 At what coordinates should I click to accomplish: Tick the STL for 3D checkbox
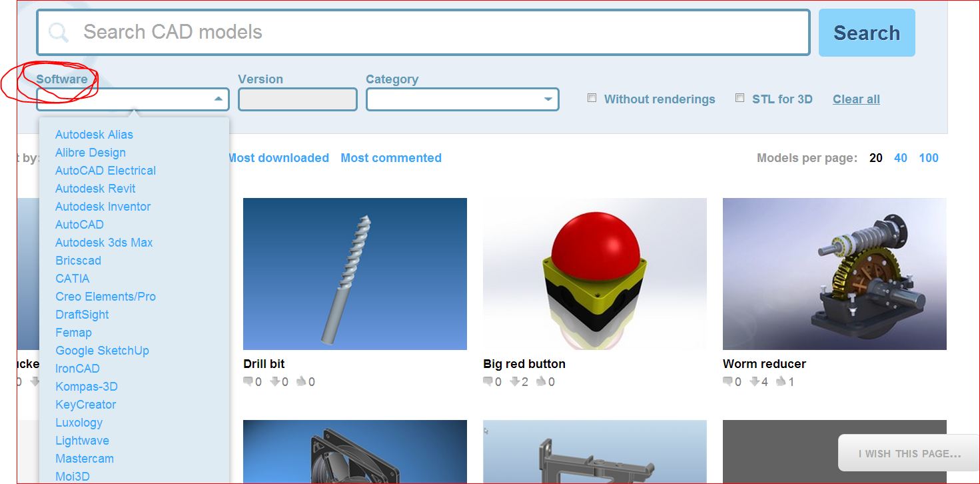(739, 98)
